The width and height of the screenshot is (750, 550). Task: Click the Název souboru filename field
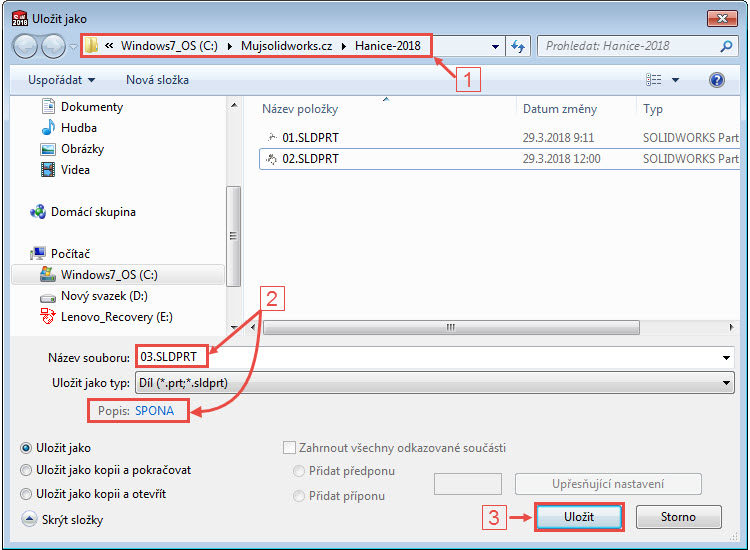point(430,357)
